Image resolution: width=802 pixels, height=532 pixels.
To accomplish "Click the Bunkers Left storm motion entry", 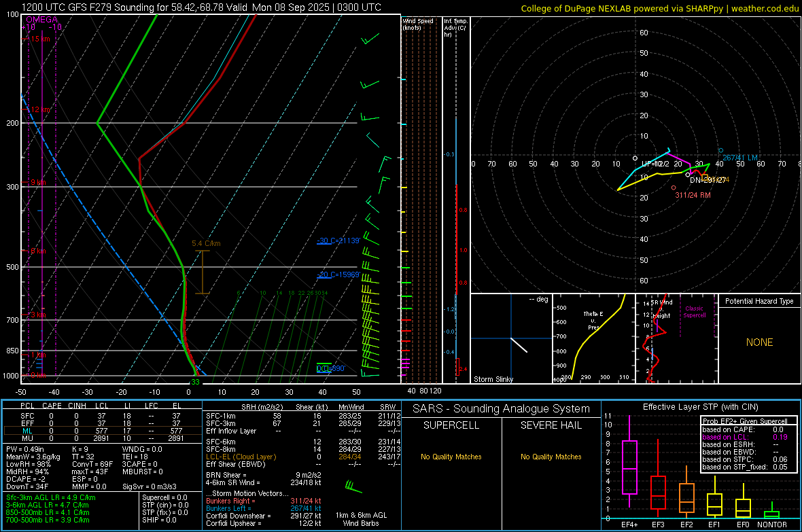I will click(x=264, y=508).
